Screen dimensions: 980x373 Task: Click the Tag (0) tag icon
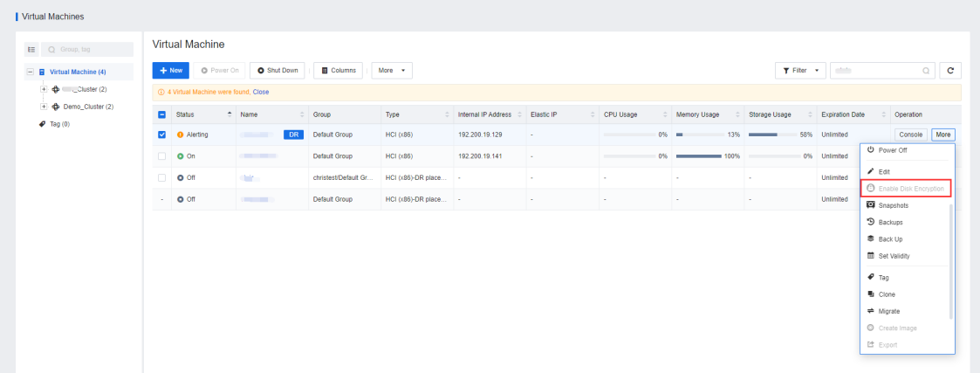click(43, 124)
